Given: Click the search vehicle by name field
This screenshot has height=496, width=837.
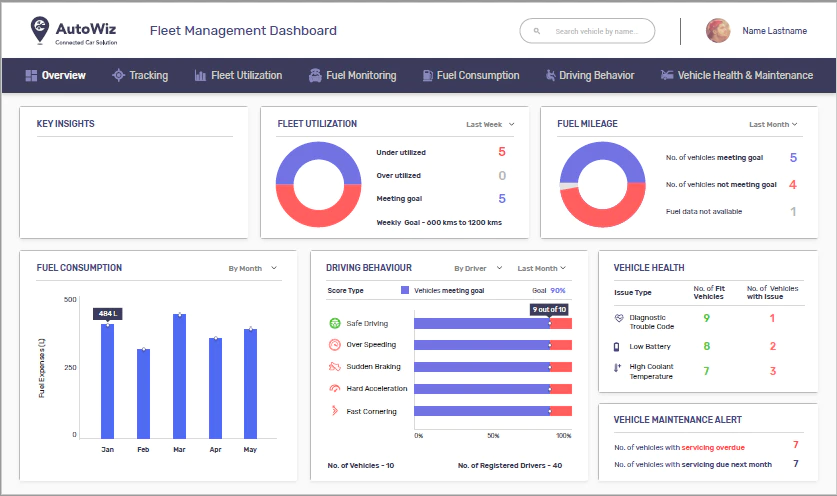Looking at the screenshot, I should (587, 31).
